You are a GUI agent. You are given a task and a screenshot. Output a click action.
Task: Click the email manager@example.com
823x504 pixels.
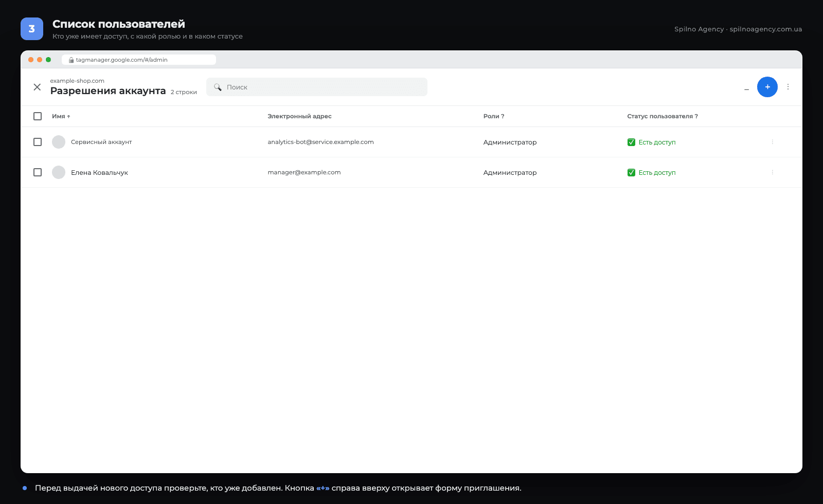tap(304, 172)
